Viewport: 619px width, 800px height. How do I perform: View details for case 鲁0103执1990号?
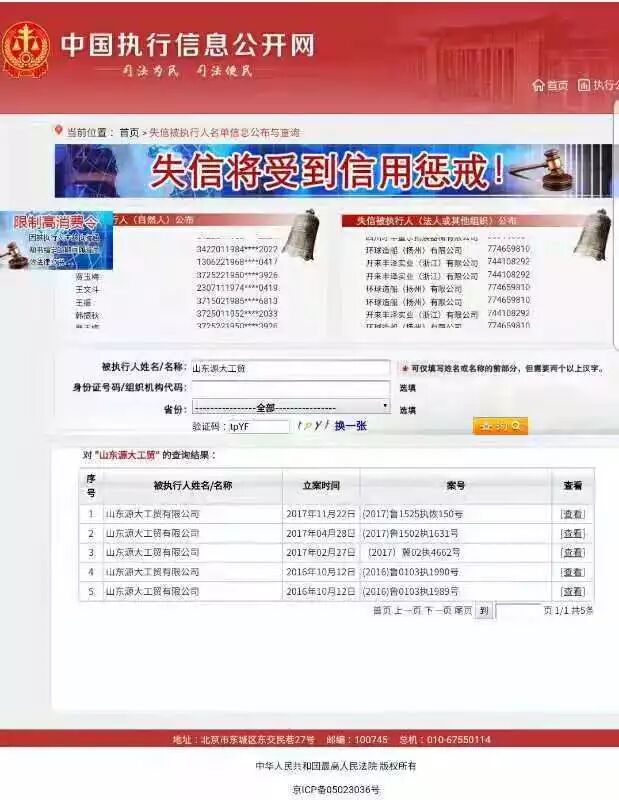click(573, 572)
